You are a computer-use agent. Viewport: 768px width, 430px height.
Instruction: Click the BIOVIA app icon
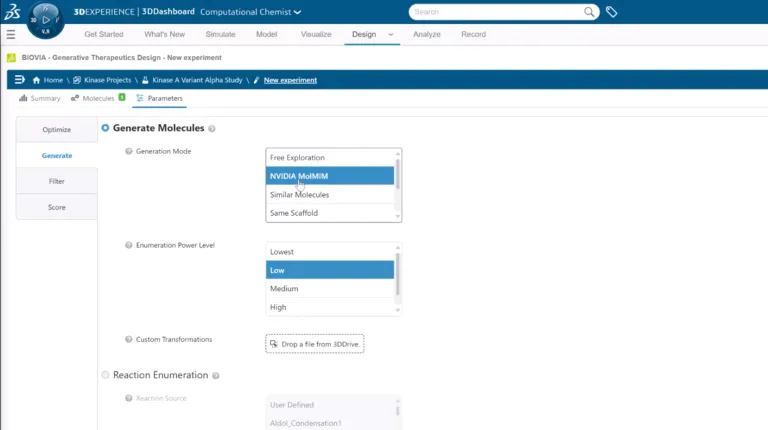11,58
